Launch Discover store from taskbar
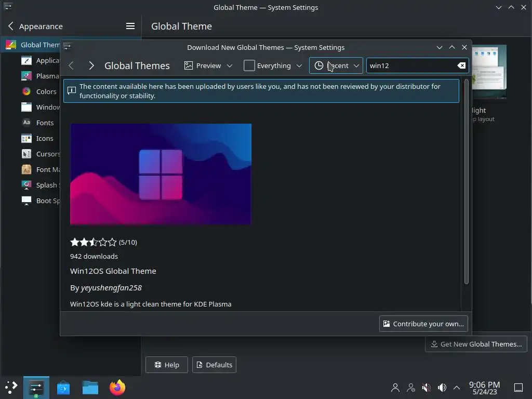532x399 pixels. pyautogui.click(x=63, y=388)
